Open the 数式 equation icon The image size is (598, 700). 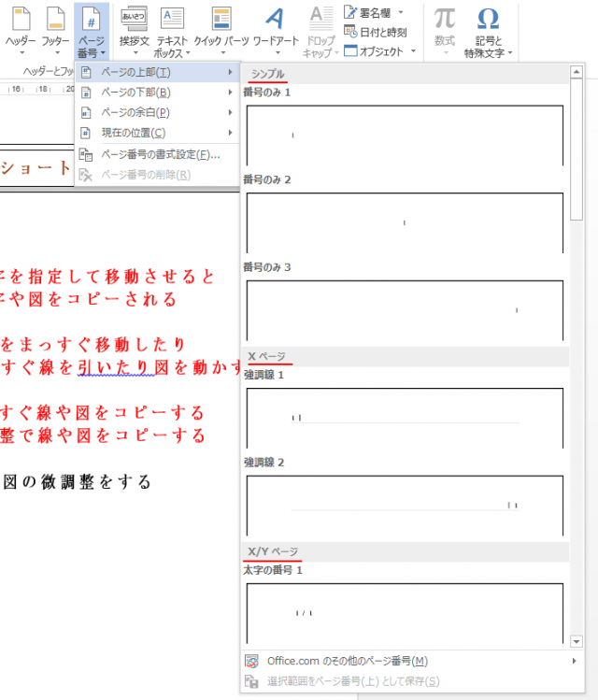[445, 19]
